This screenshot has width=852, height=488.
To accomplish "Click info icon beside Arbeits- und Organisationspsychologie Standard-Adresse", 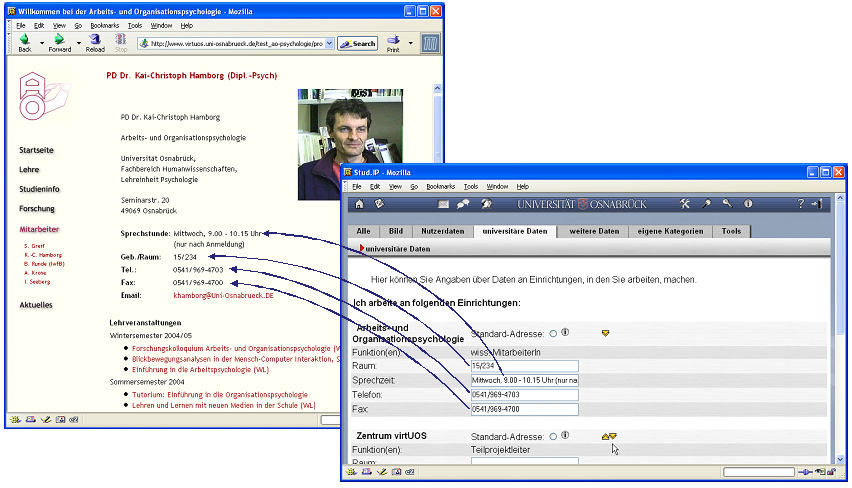I will coord(565,333).
